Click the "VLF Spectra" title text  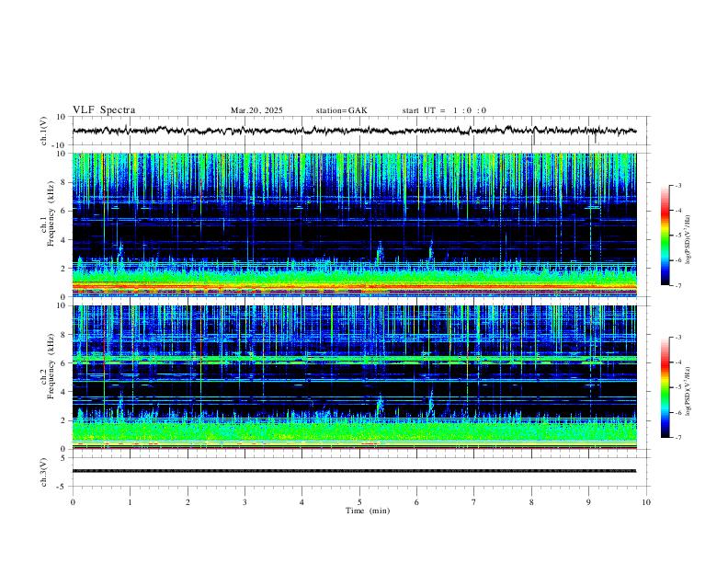(x=104, y=110)
